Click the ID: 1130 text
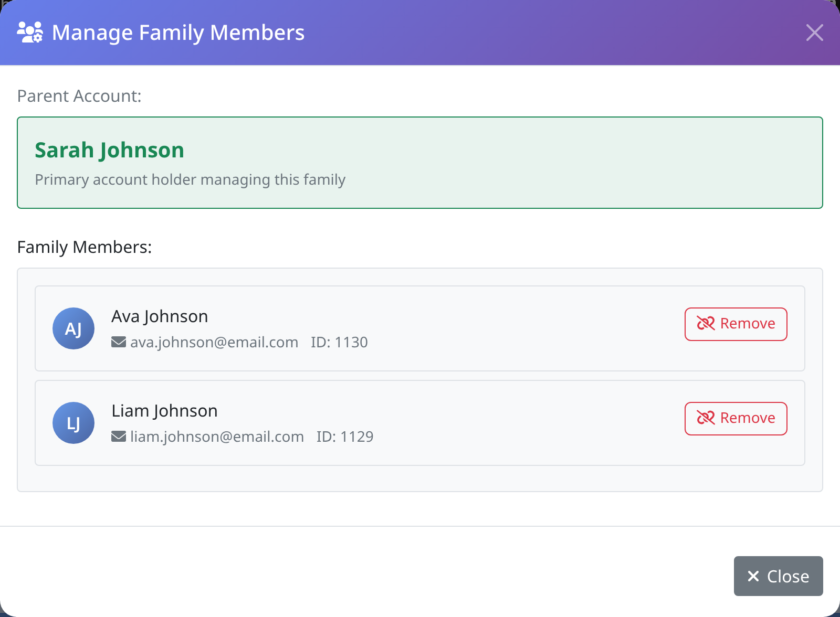 coord(339,342)
